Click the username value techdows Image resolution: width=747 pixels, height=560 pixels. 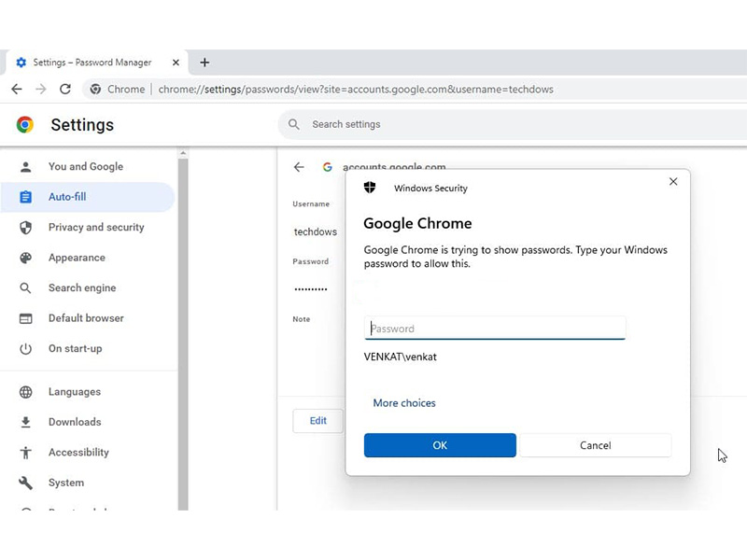tap(316, 231)
